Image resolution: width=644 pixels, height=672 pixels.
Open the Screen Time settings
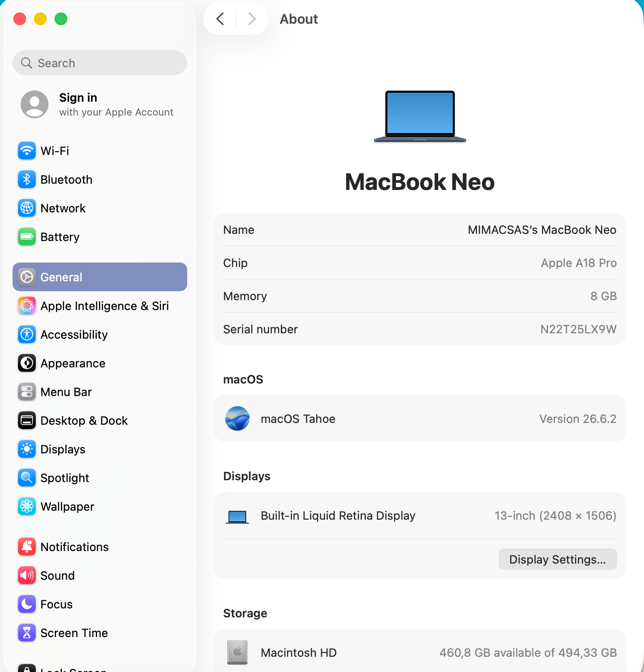(100, 633)
